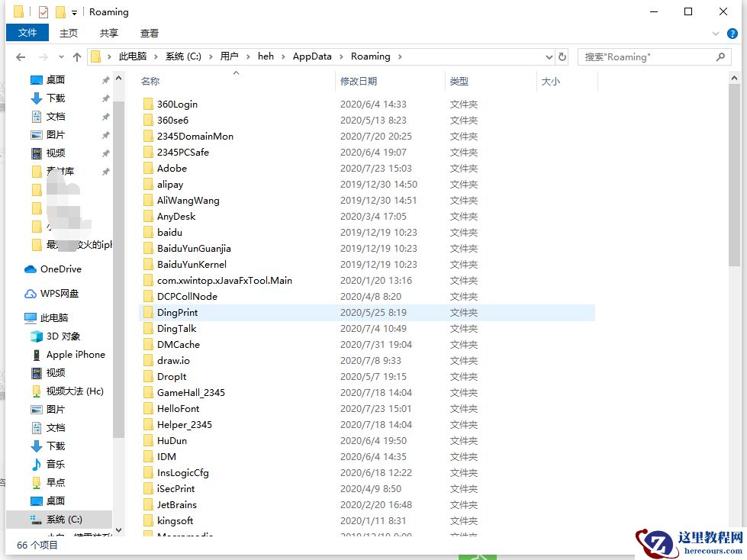
Task: Select the draw.io folder icon
Action: coord(148,360)
